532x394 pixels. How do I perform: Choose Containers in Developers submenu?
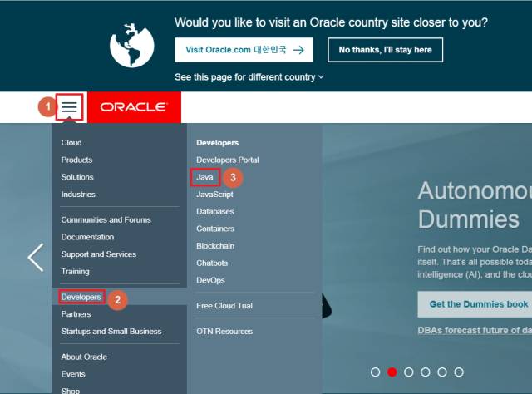215,229
